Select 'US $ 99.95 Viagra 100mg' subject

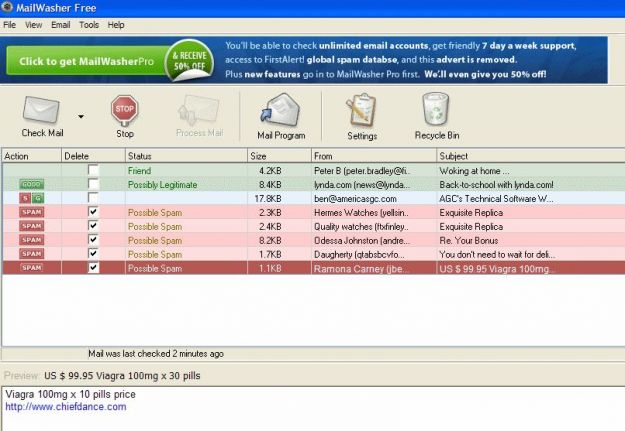click(x=496, y=269)
